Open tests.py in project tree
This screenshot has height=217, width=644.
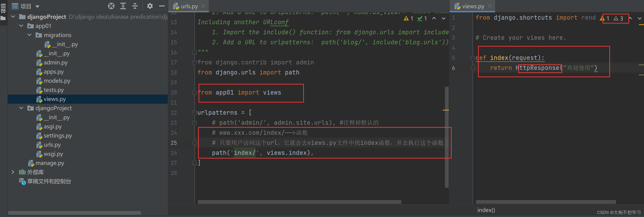pyautogui.click(x=50, y=90)
